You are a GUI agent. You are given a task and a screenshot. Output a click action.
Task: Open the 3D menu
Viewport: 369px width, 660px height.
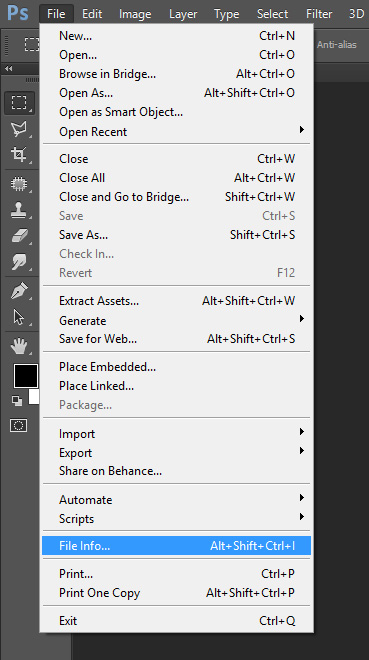pos(356,14)
